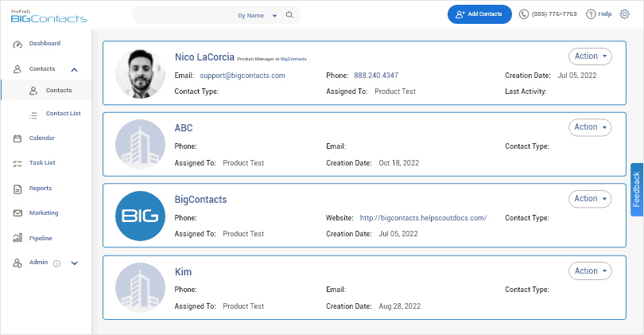This screenshot has width=644, height=335.
Task: Click the Contact List bullet-list icon
Action: 33,115
